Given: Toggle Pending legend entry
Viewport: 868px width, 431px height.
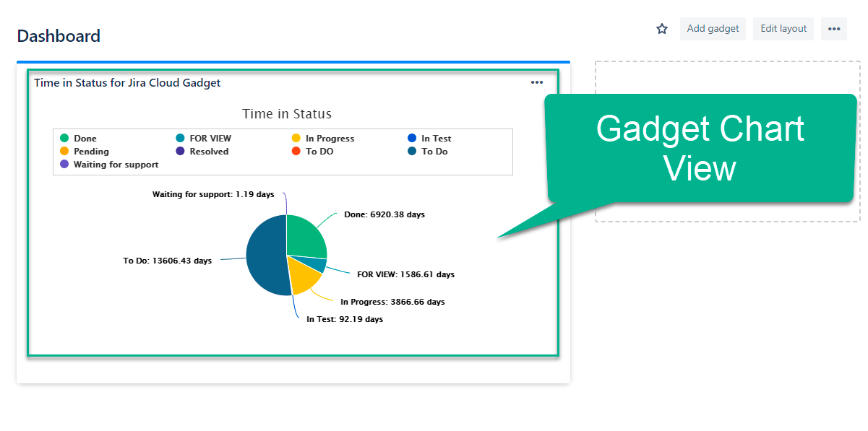Looking at the screenshot, I should [x=85, y=151].
